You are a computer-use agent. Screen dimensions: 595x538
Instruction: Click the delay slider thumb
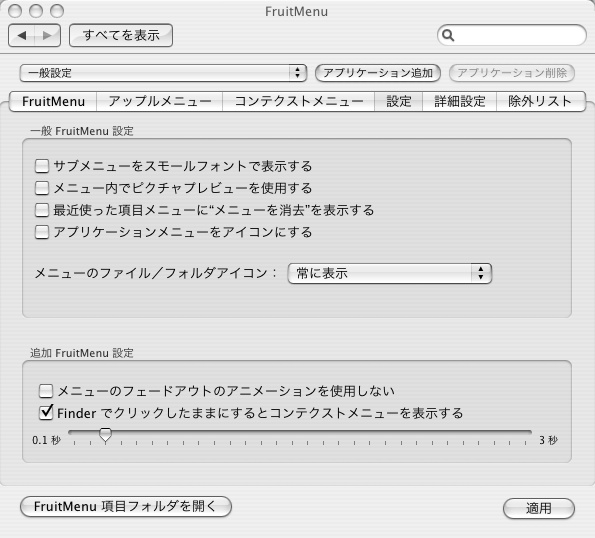(105, 435)
